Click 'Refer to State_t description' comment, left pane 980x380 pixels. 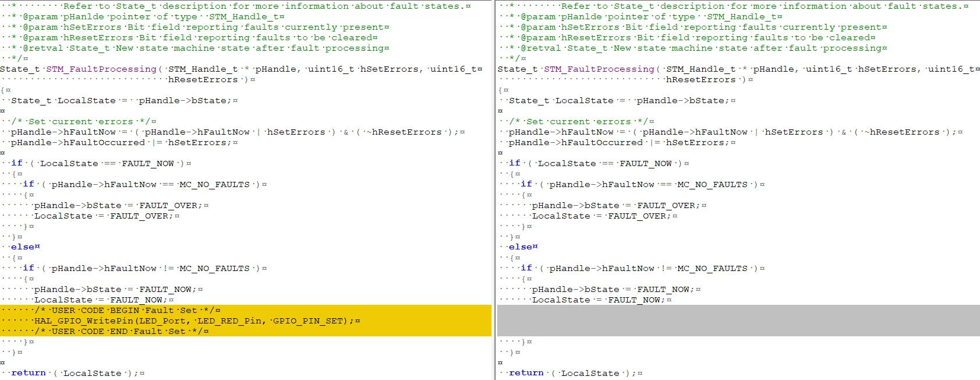(x=264, y=6)
